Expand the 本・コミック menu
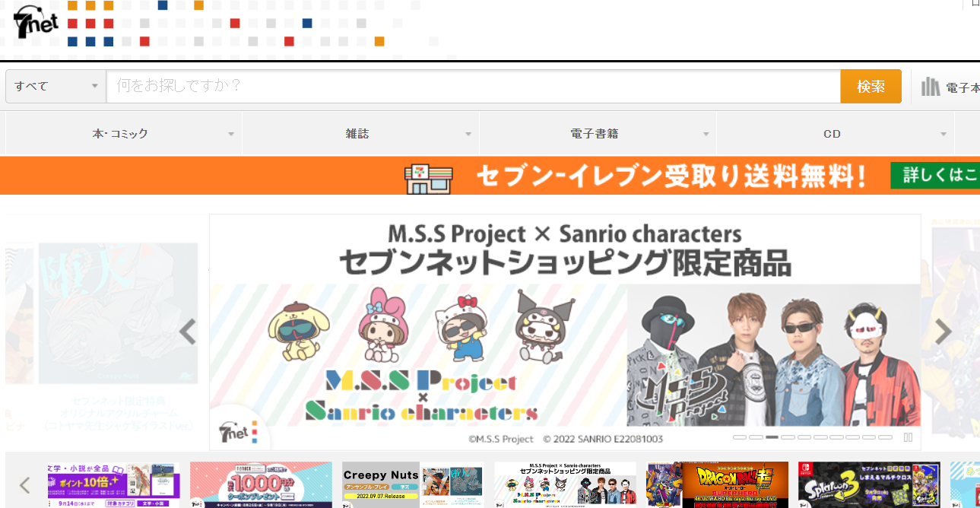This screenshot has width=980, height=508. (x=124, y=134)
